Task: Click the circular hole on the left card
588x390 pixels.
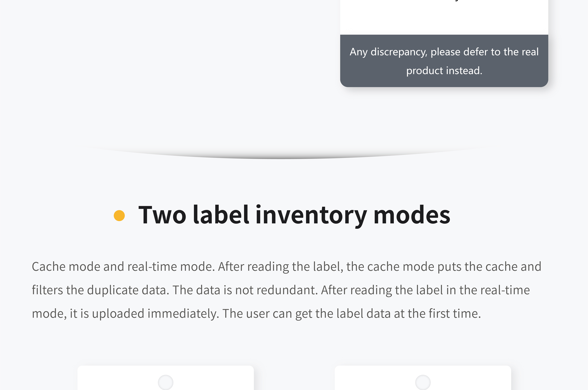Action: coord(166,382)
